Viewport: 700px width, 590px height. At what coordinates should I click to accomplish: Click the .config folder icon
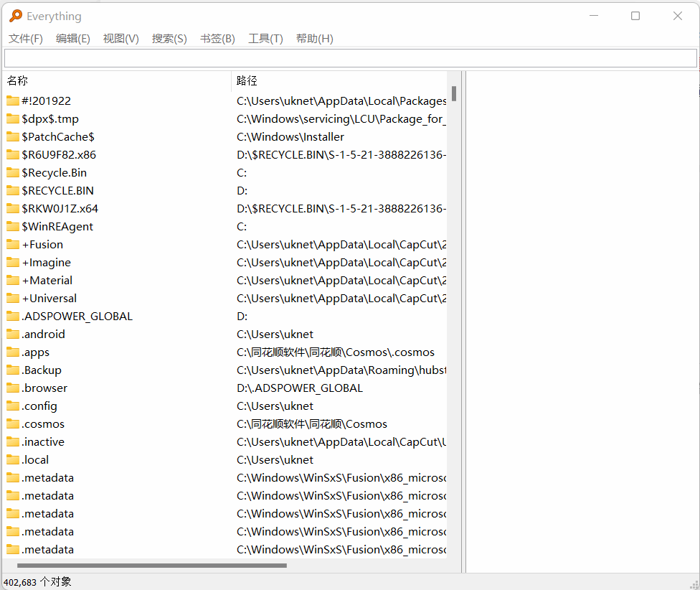(x=13, y=406)
